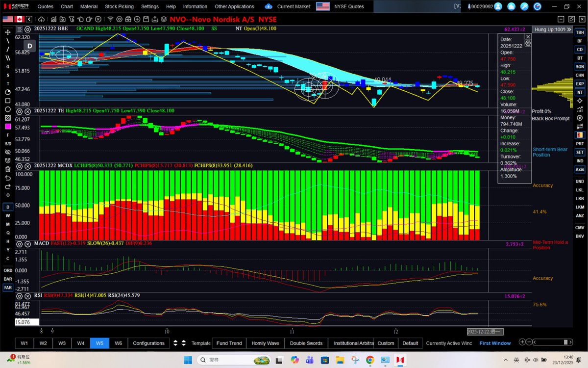Select the Double Swords template
588x368 pixels.
[306, 343]
